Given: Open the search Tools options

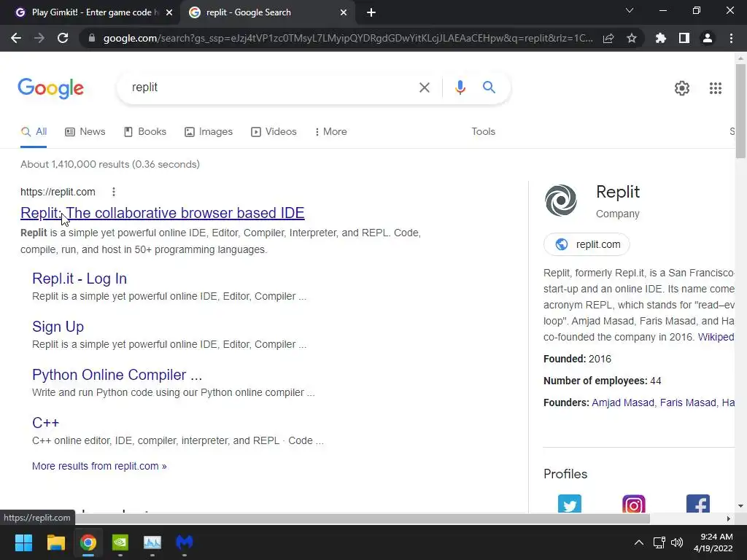Looking at the screenshot, I should point(483,132).
